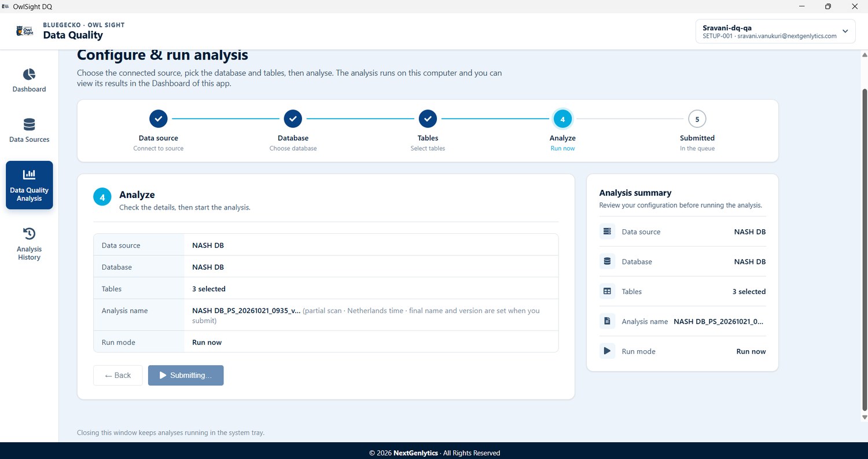Image resolution: width=868 pixels, height=459 pixels.
Task: Click the scrollbar down arrow
Action: (x=865, y=417)
